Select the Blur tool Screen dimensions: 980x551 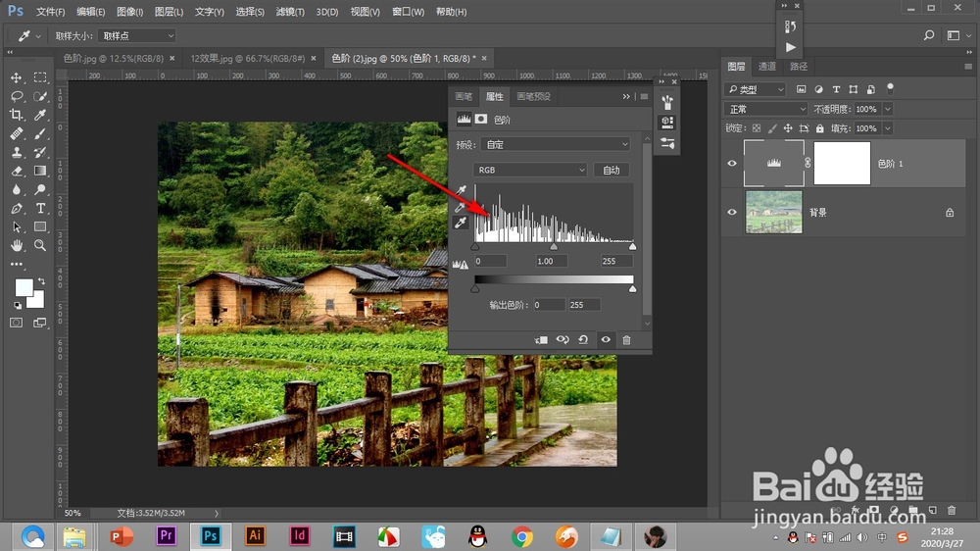(17, 189)
